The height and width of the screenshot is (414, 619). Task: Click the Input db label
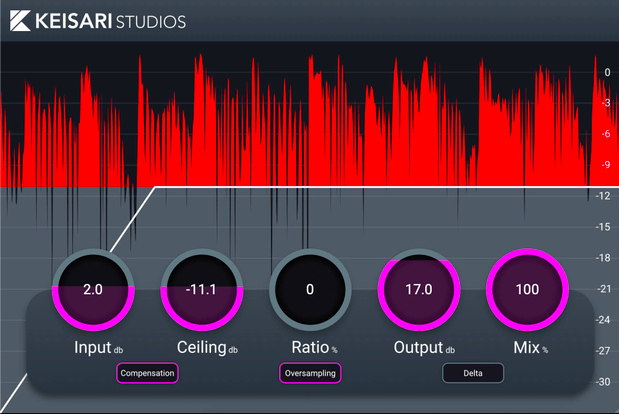(x=99, y=348)
